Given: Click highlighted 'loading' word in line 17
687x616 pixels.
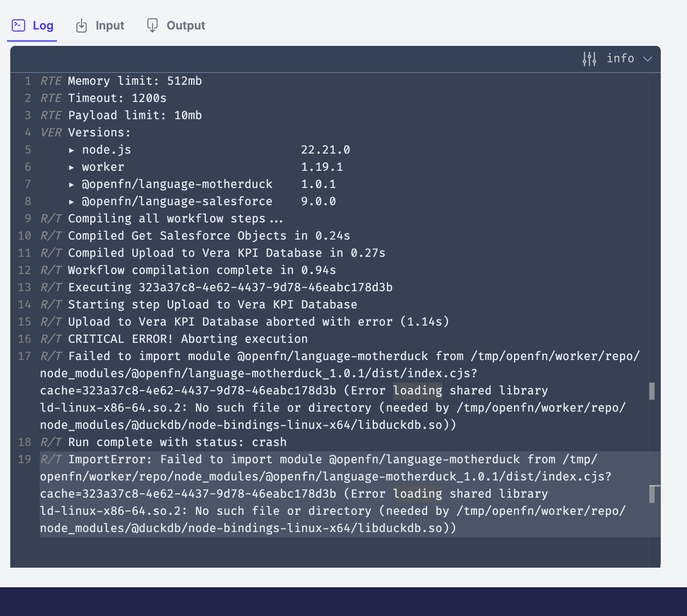Looking at the screenshot, I should pos(417,391).
